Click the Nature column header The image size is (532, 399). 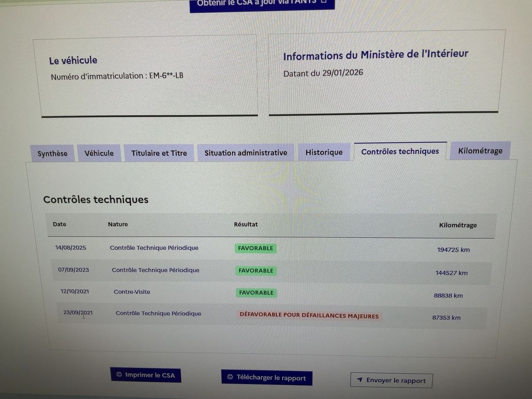[x=118, y=224]
